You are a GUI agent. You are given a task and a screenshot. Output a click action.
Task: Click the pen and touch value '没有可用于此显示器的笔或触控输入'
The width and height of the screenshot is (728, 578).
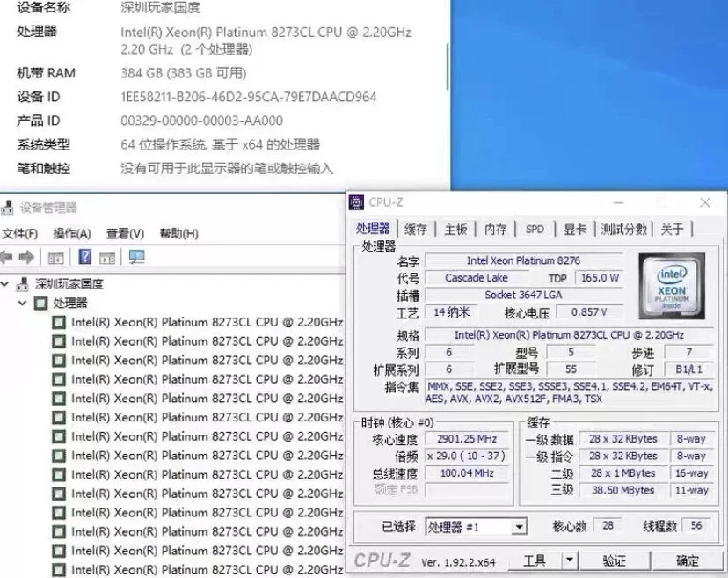click(x=227, y=168)
